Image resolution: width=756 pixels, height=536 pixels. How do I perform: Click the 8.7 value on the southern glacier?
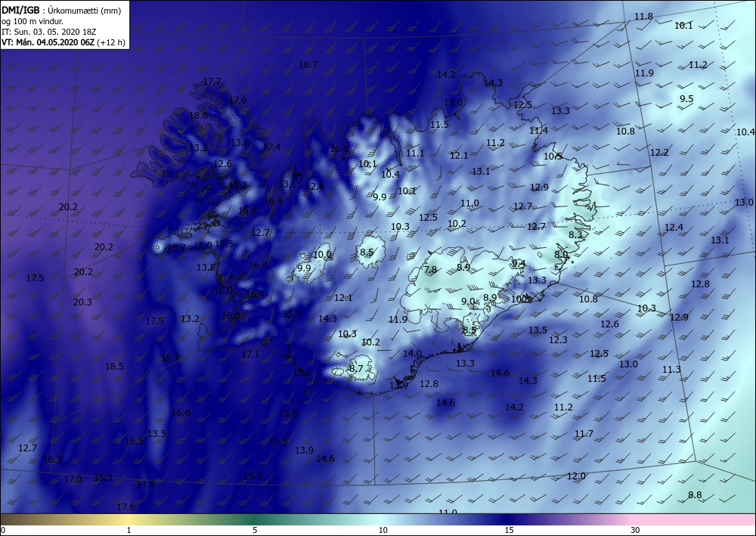click(x=356, y=369)
